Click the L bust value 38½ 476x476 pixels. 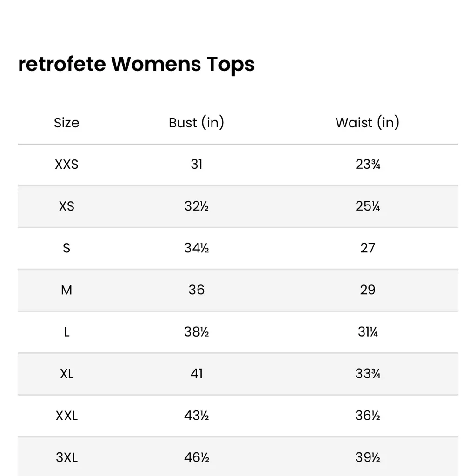pyautogui.click(x=196, y=332)
